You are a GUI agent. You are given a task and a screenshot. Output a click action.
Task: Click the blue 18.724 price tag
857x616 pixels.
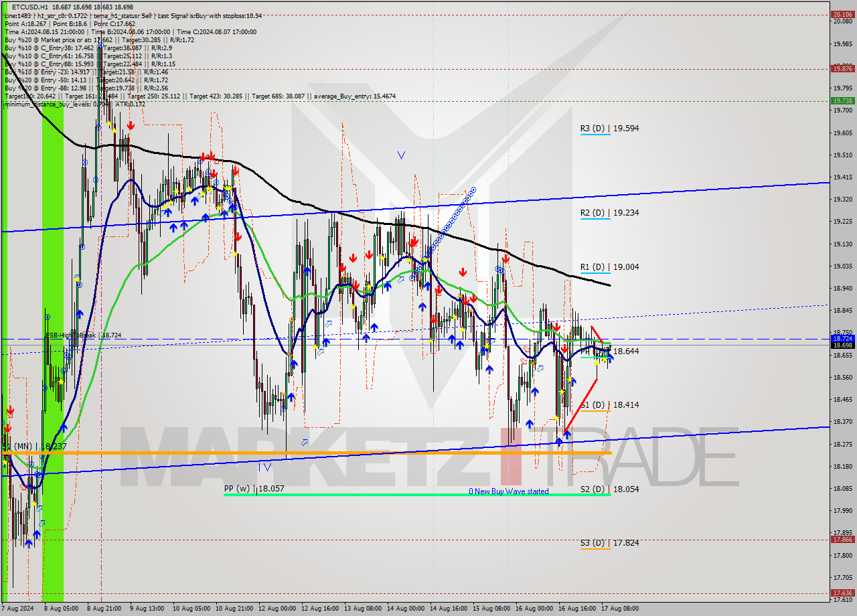click(842, 339)
